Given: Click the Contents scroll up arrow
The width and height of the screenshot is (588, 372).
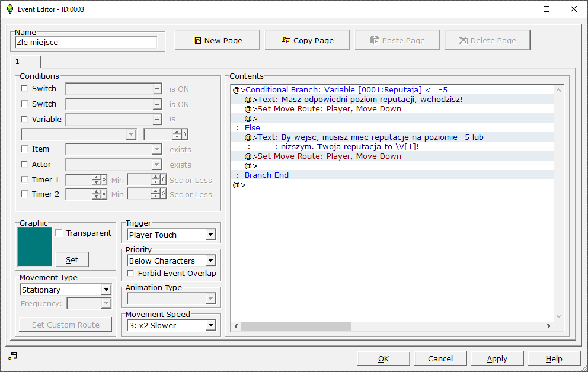Looking at the screenshot, I should tap(558, 90).
